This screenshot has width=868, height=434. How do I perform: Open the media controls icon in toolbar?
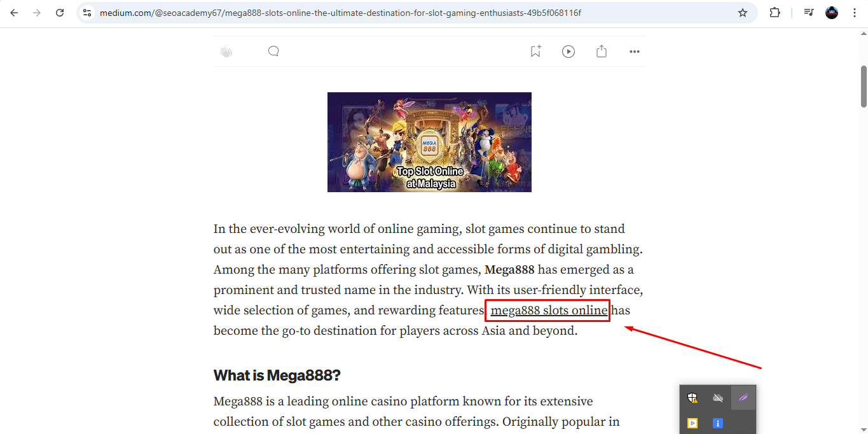click(x=808, y=13)
